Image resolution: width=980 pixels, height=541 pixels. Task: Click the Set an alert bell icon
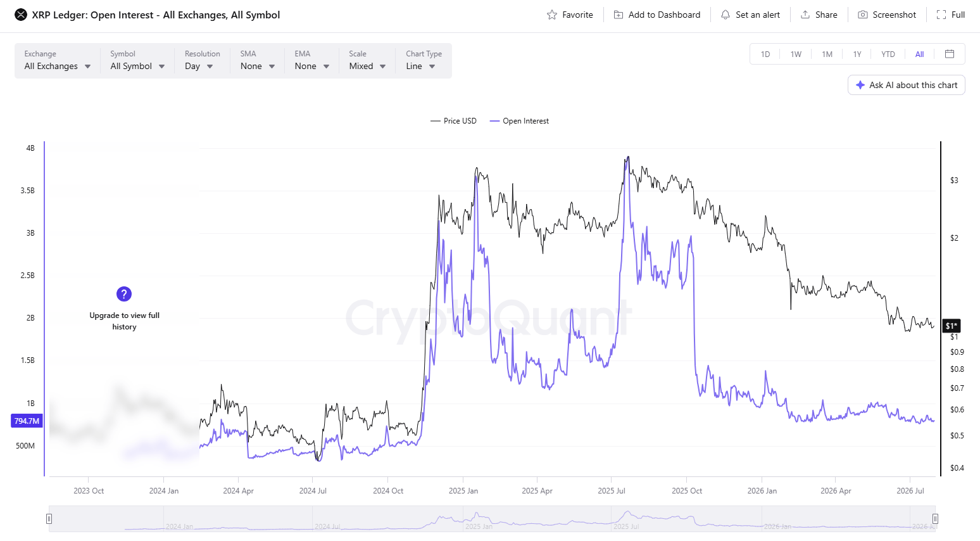[x=726, y=15]
